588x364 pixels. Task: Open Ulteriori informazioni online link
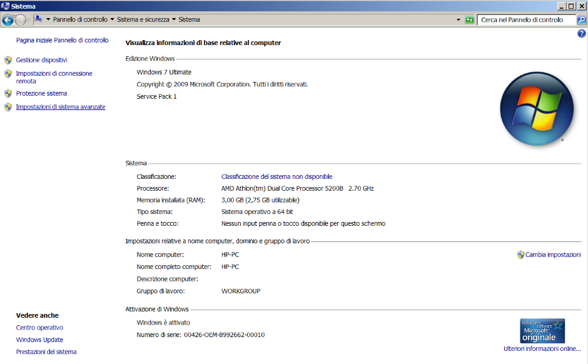point(542,348)
